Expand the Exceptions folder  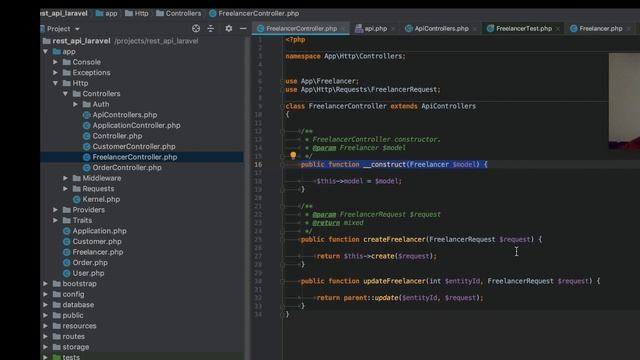(56, 73)
